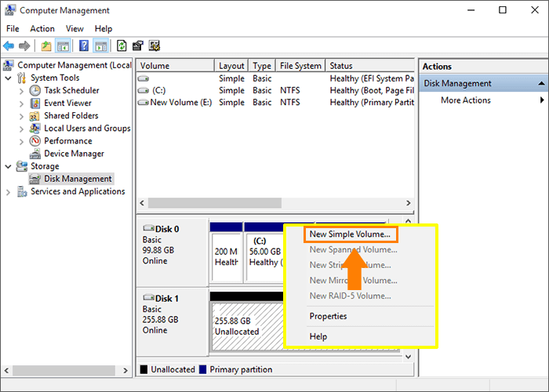
Task: Click the Properties toolbar icon
Action: pyautogui.click(x=138, y=45)
